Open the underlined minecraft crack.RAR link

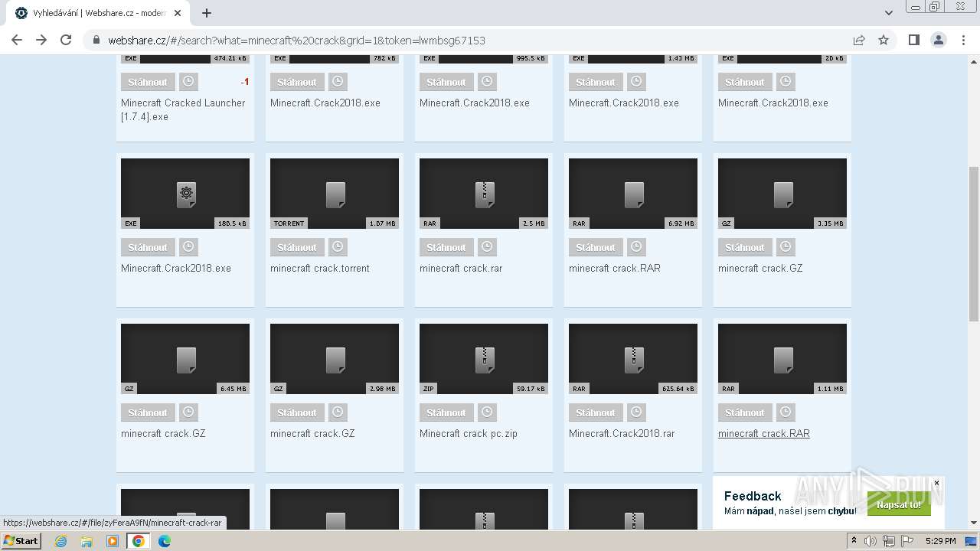(x=764, y=433)
